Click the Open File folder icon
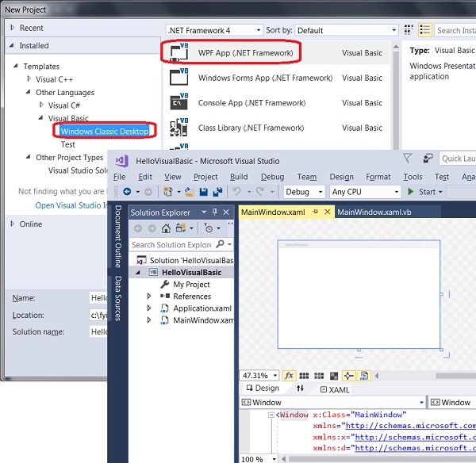 click(190, 192)
